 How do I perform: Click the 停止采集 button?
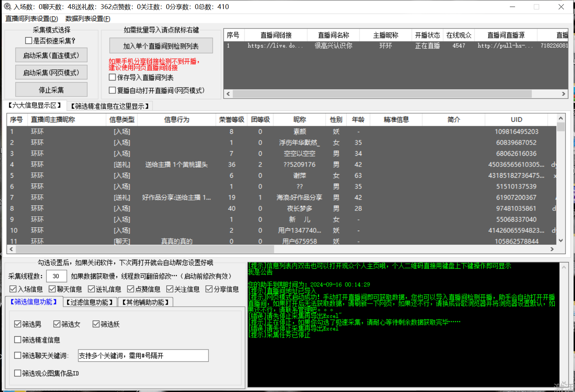pyautogui.click(x=51, y=89)
